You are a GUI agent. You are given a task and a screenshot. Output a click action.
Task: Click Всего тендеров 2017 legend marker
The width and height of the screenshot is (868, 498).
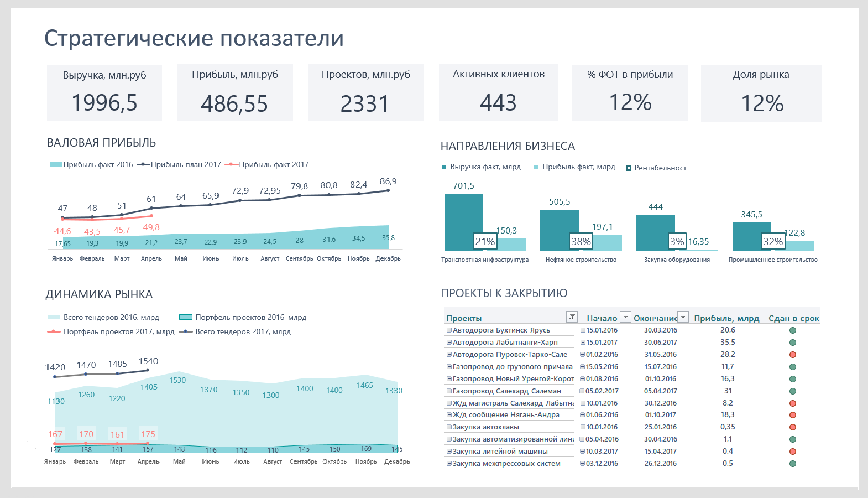pos(186,332)
